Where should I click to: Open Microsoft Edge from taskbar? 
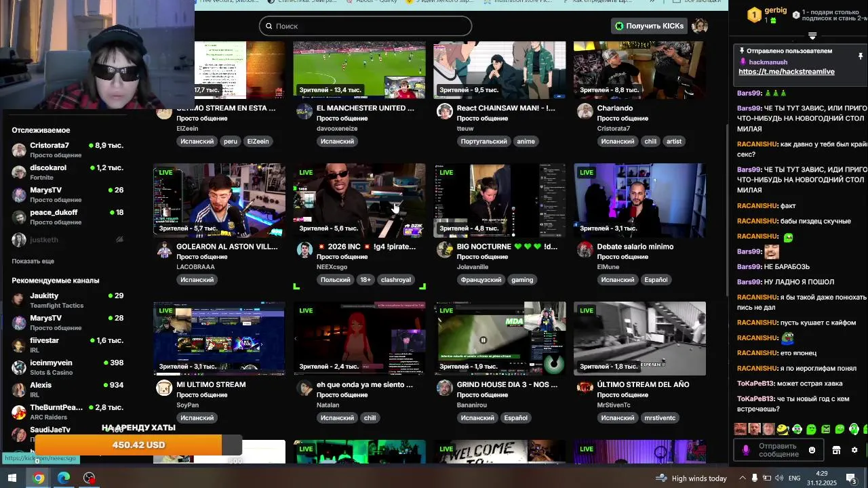pos(64,478)
